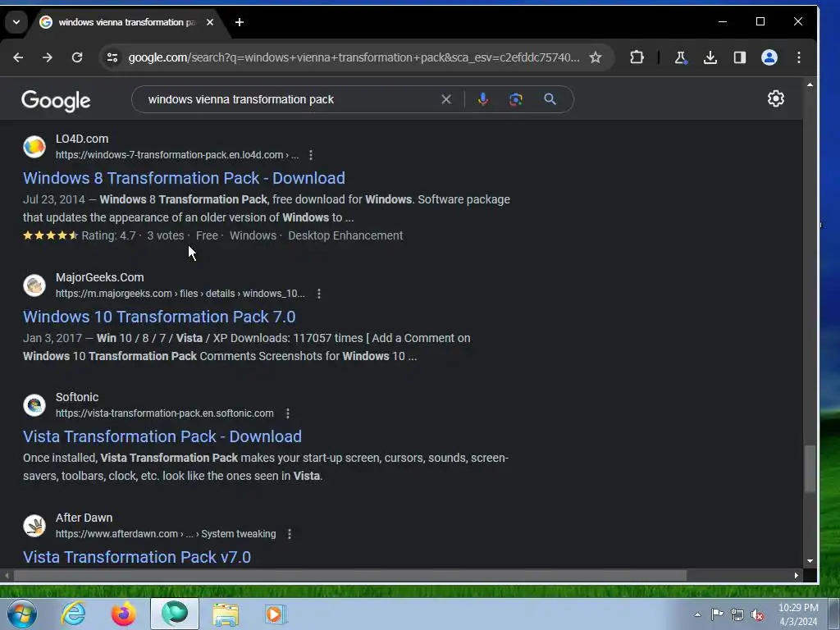Launch Firefox from taskbar
The image size is (840, 630).
point(123,614)
